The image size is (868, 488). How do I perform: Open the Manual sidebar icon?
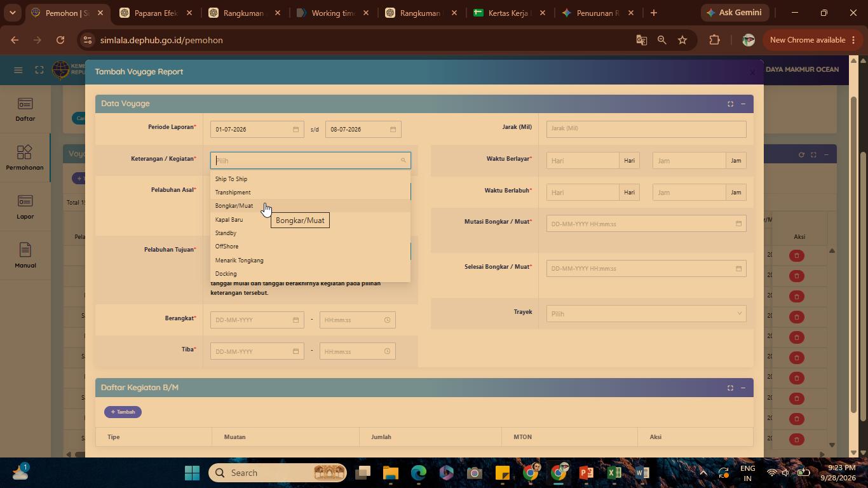click(x=25, y=256)
